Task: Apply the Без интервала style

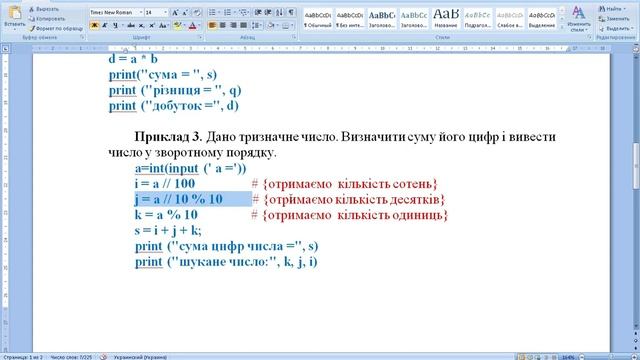Action: pyautogui.click(x=350, y=19)
